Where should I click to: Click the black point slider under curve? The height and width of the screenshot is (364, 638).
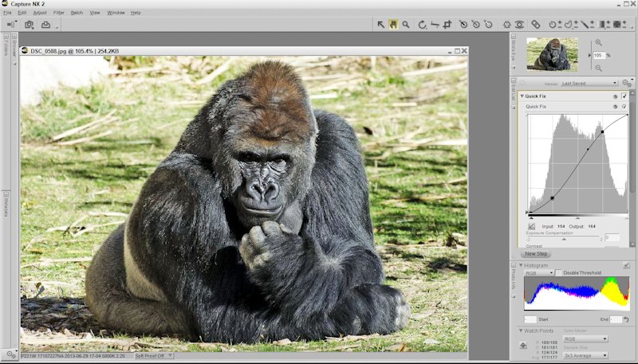coord(531,218)
